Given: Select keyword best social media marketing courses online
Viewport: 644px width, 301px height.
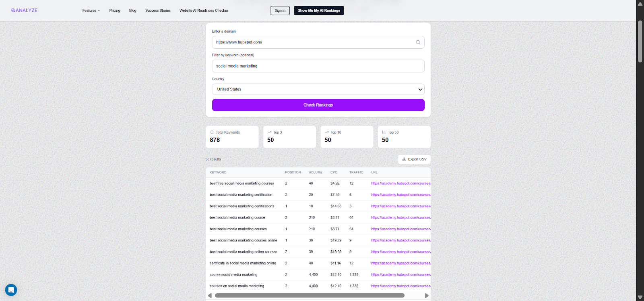Looking at the screenshot, I should [x=243, y=240].
